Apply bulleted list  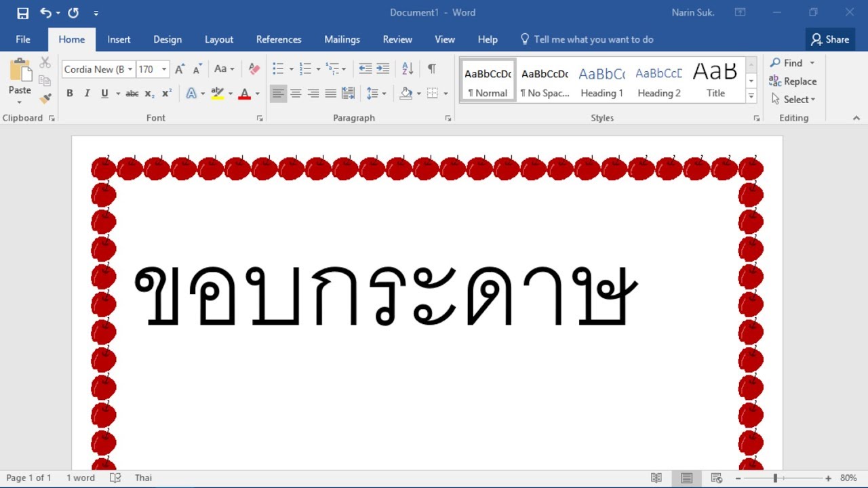[x=278, y=69]
